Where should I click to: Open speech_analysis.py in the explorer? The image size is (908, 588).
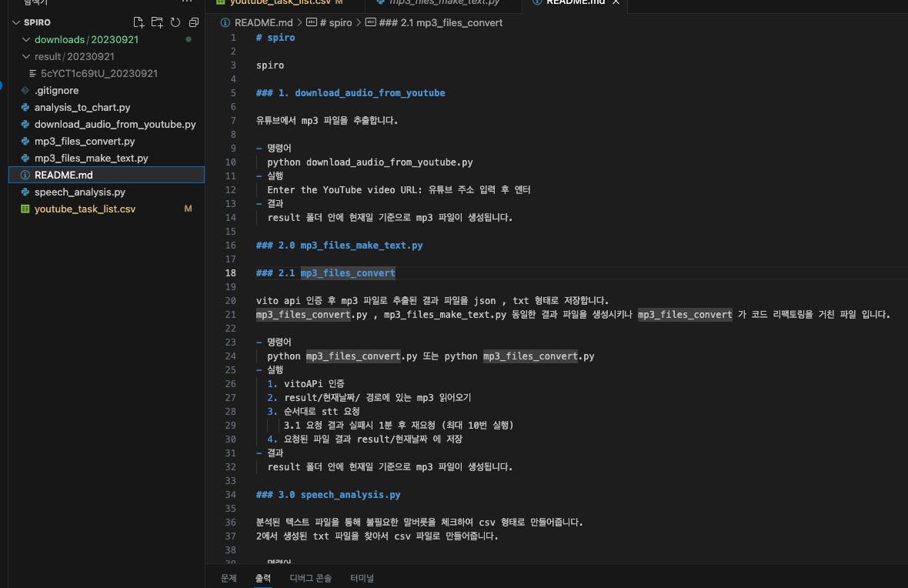point(106,192)
